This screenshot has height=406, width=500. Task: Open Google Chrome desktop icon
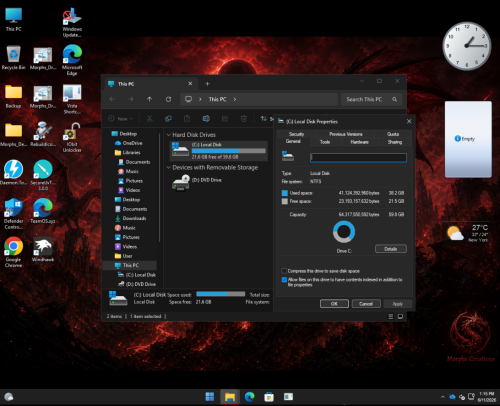pyautogui.click(x=13, y=252)
